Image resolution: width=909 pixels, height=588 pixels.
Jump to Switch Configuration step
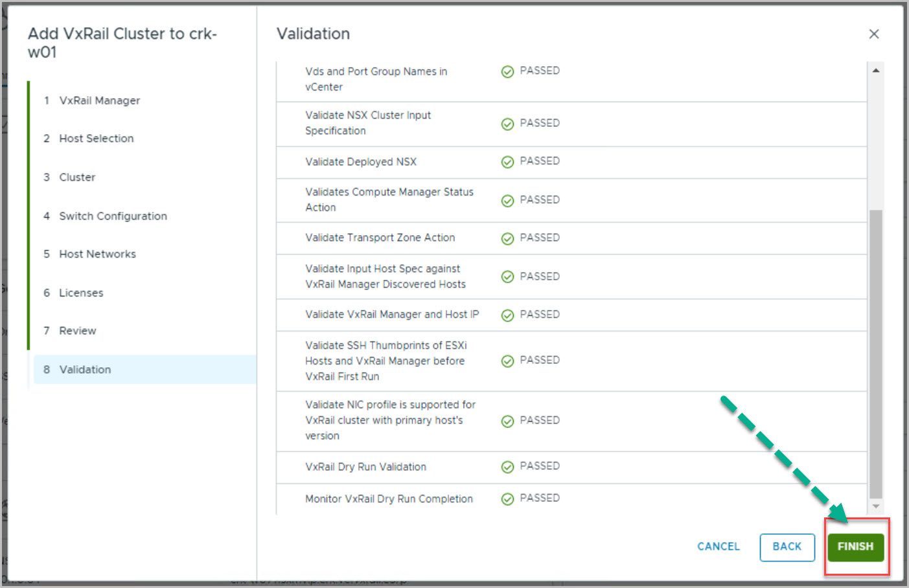tap(113, 216)
